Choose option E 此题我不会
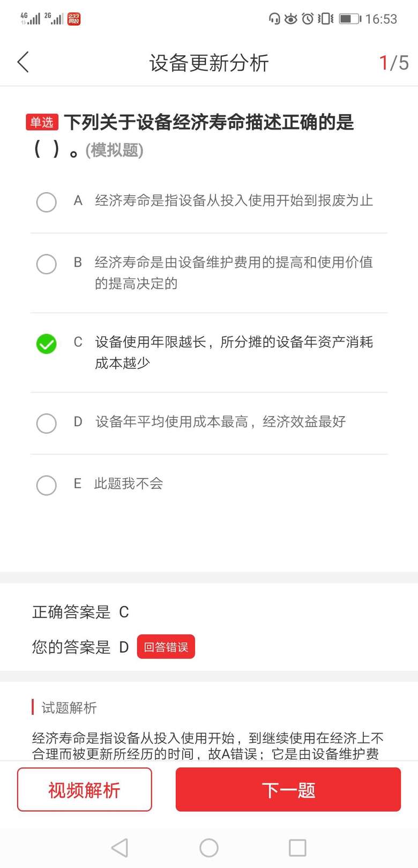This screenshot has width=418, height=868. click(x=47, y=485)
